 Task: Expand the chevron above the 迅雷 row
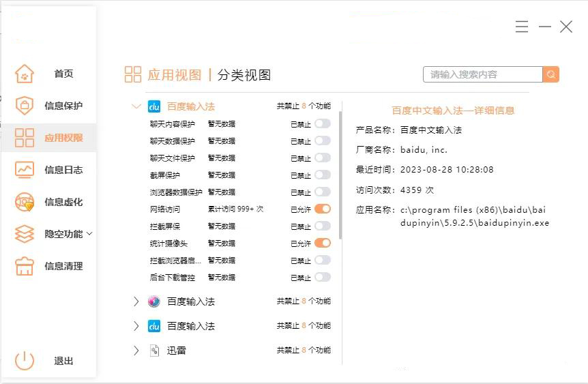point(136,326)
